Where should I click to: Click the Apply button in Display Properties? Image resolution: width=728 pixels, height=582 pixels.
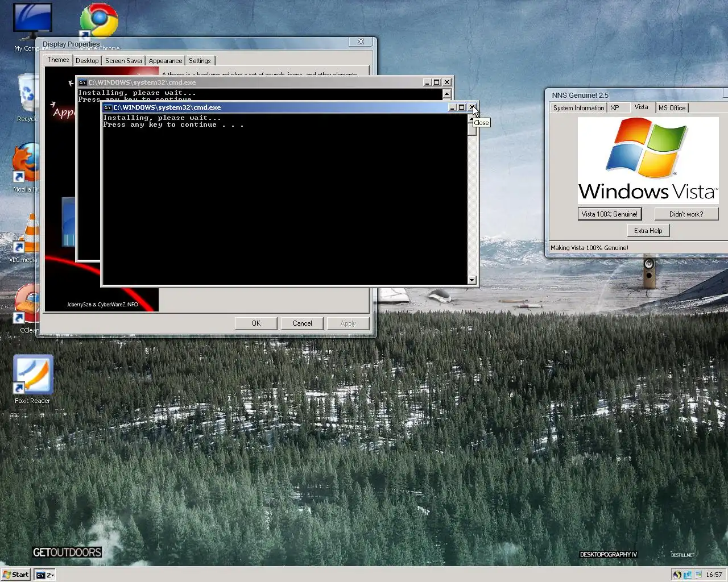click(x=348, y=323)
